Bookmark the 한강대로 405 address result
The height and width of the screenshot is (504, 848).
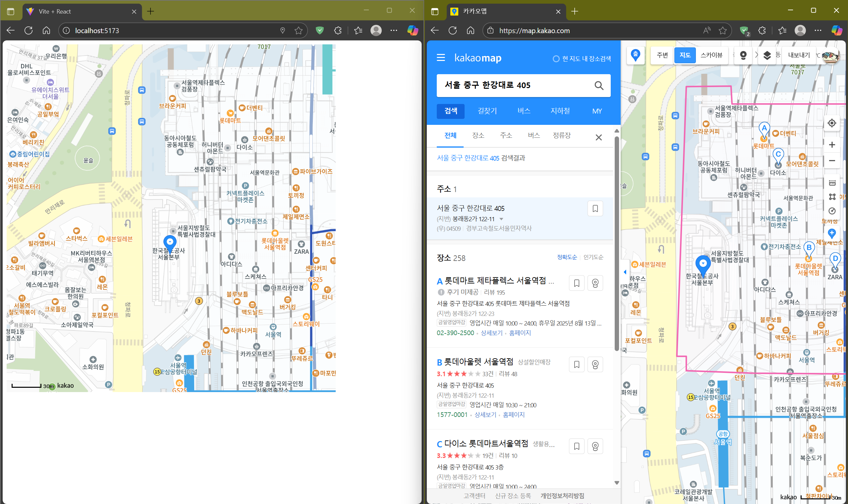(595, 209)
